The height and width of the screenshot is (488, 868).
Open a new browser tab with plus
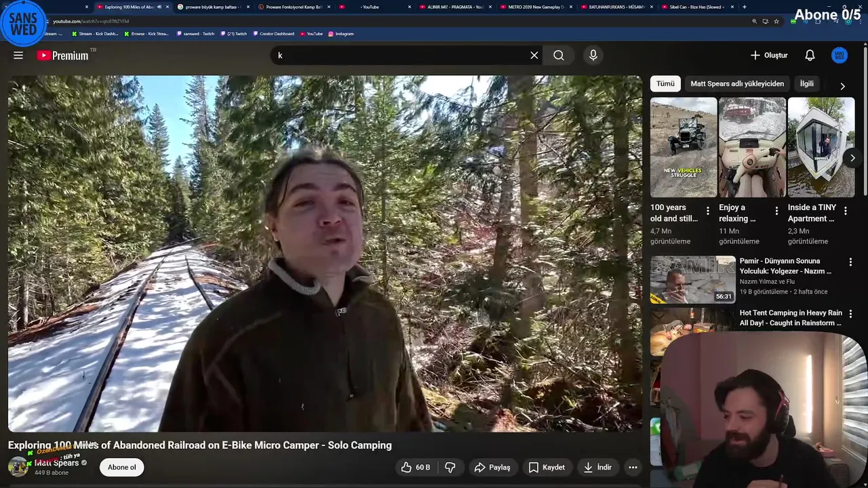[745, 7]
